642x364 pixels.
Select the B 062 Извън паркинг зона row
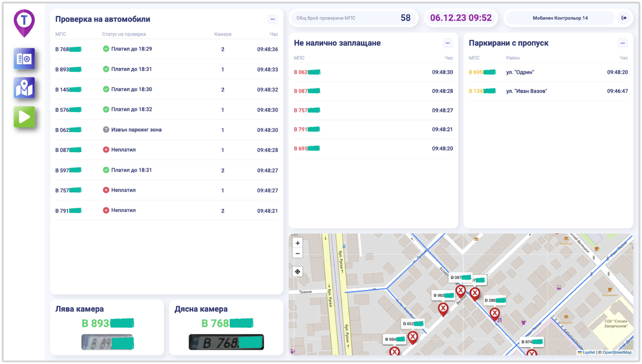click(167, 130)
